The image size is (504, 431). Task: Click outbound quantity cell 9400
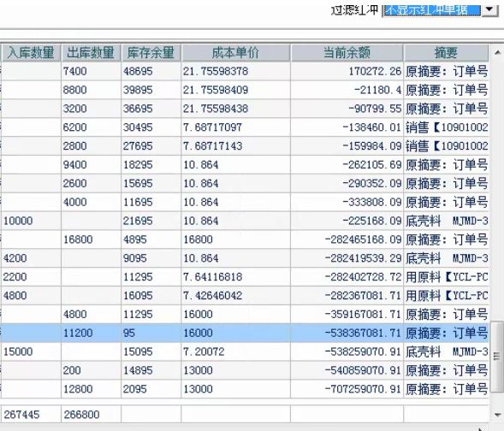[x=91, y=164]
